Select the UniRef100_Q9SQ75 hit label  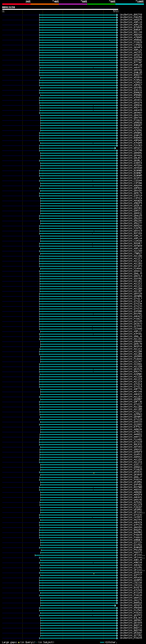click(x=131, y=20)
